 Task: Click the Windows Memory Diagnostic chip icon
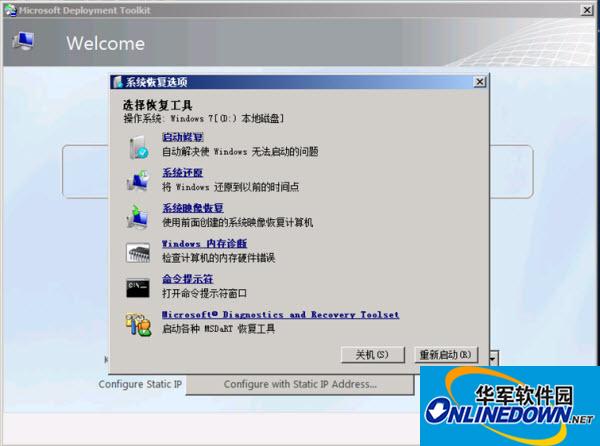138,252
